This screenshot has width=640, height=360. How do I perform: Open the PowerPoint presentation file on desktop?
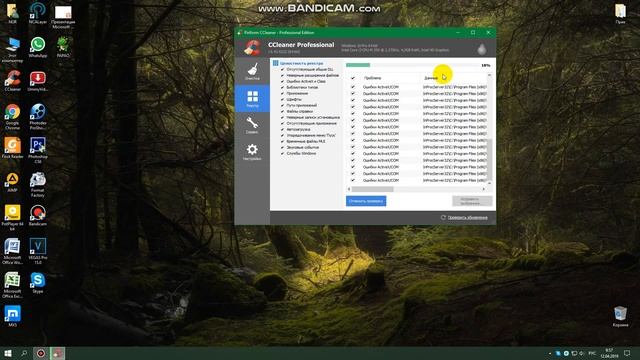[x=63, y=16]
